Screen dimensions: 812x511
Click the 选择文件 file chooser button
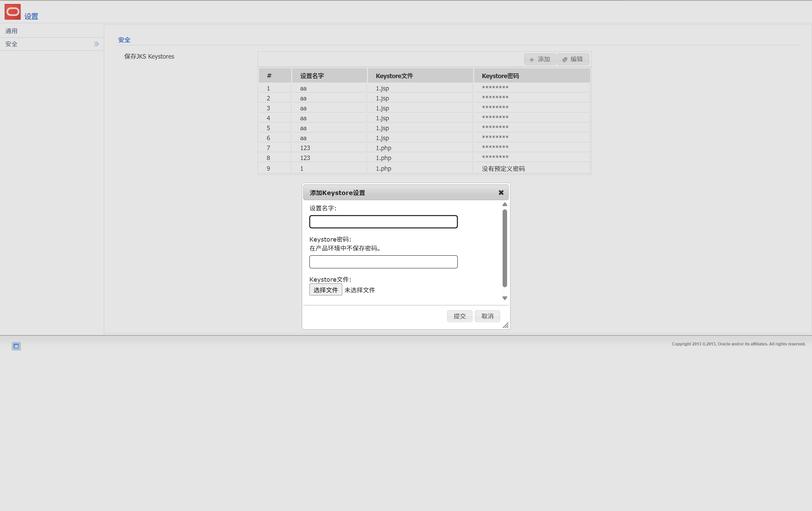click(325, 290)
